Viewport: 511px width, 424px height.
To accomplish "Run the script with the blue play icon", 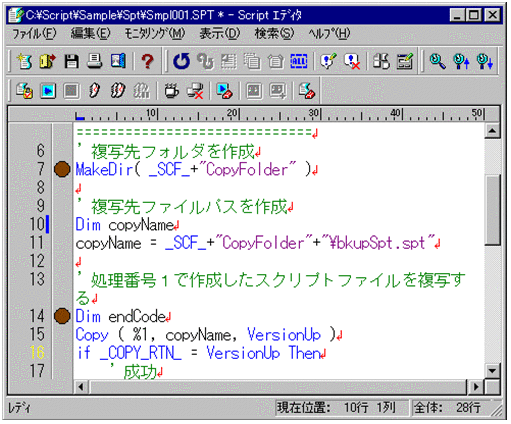I will pyautogui.click(x=48, y=91).
